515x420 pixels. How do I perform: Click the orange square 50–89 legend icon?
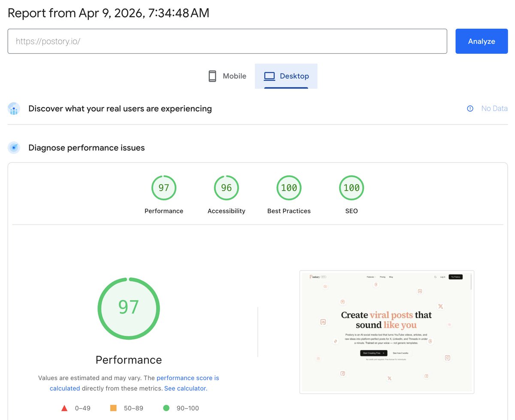point(113,408)
